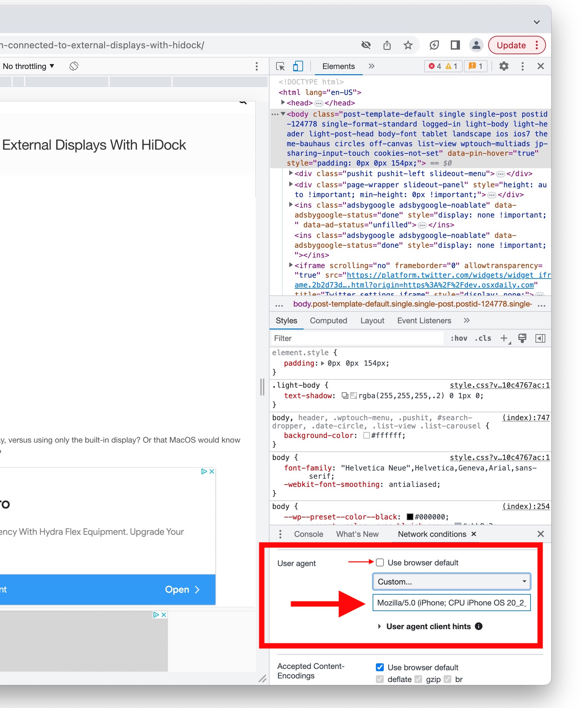Click the new style rule plus icon

(504, 338)
